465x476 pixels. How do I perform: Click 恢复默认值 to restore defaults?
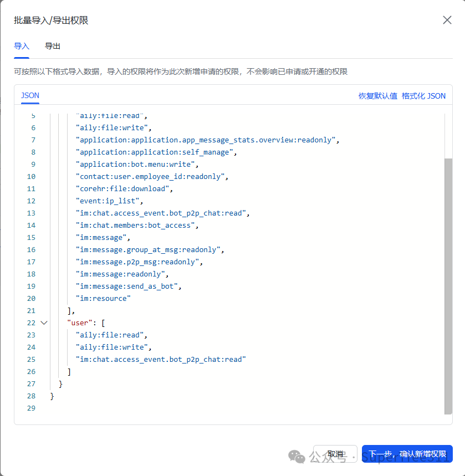(378, 96)
